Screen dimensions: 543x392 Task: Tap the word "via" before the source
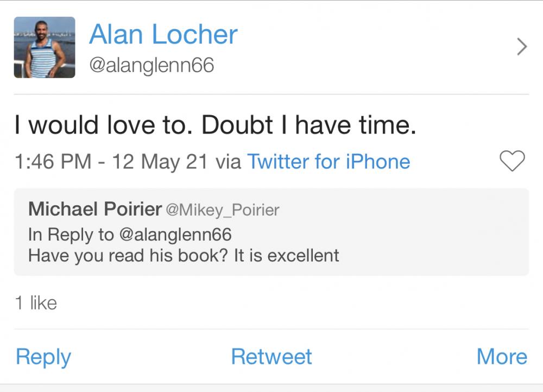coord(228,161)
